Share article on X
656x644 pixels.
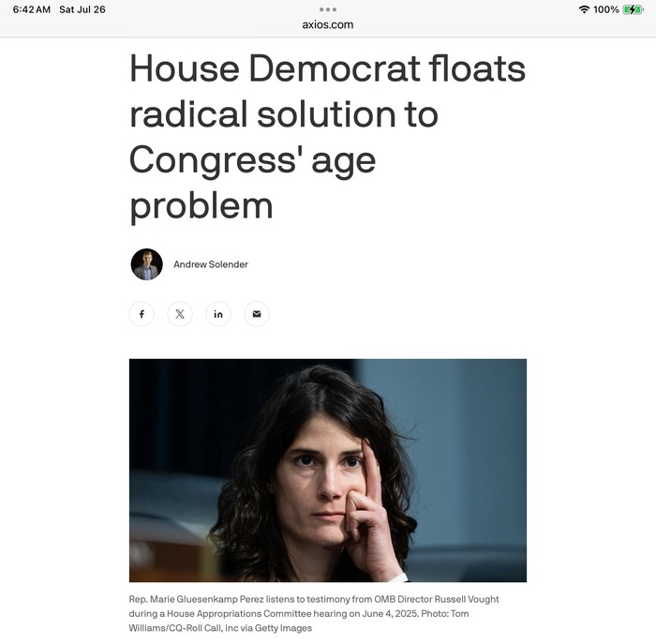pyautogui.click(x=180, y=314)
